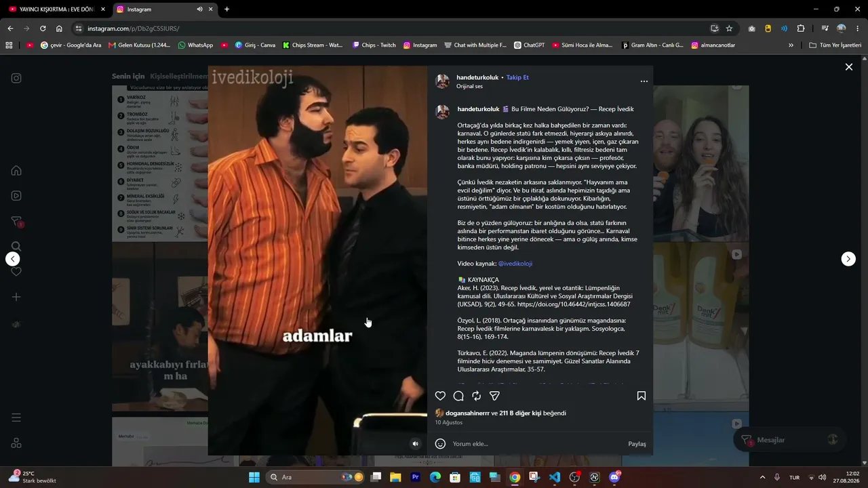Bookmark this page with the star icon
Viewport: 868px width, 488px height.
(x=729, y=28)
